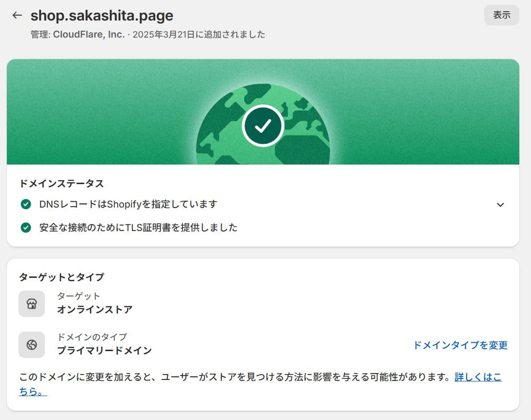Click the domain change warning text
This screenshot has height=420, width=531.
tap(234, 377)
